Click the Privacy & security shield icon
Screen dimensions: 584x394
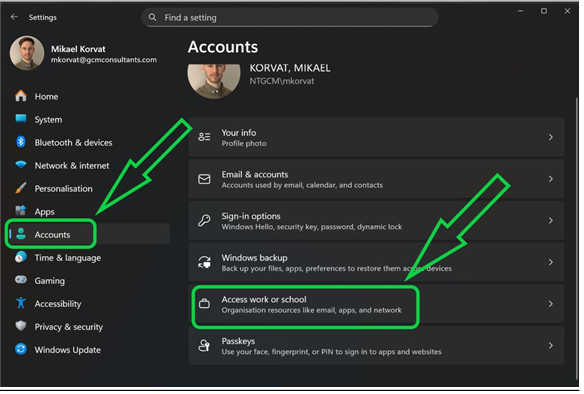21,326
